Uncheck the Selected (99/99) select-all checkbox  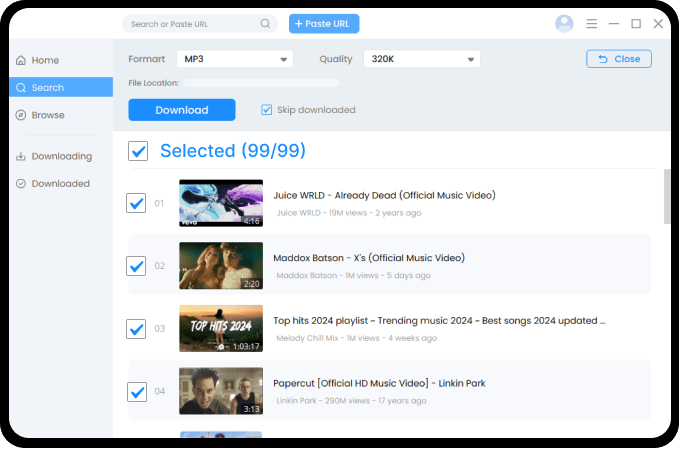[x=139, y=151]
